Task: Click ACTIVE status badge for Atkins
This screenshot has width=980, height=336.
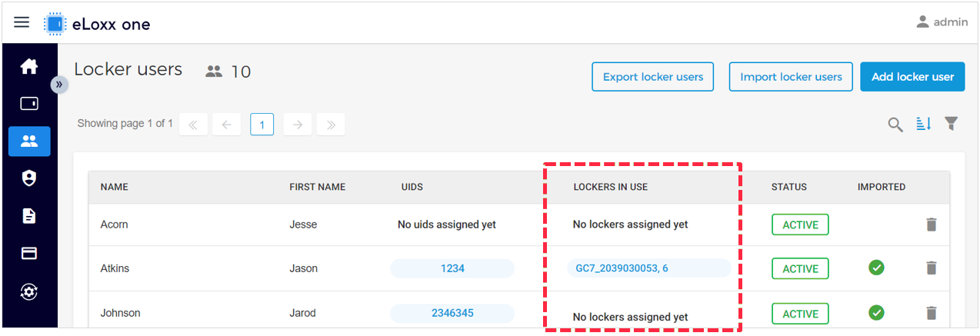Action: (800, 268)
